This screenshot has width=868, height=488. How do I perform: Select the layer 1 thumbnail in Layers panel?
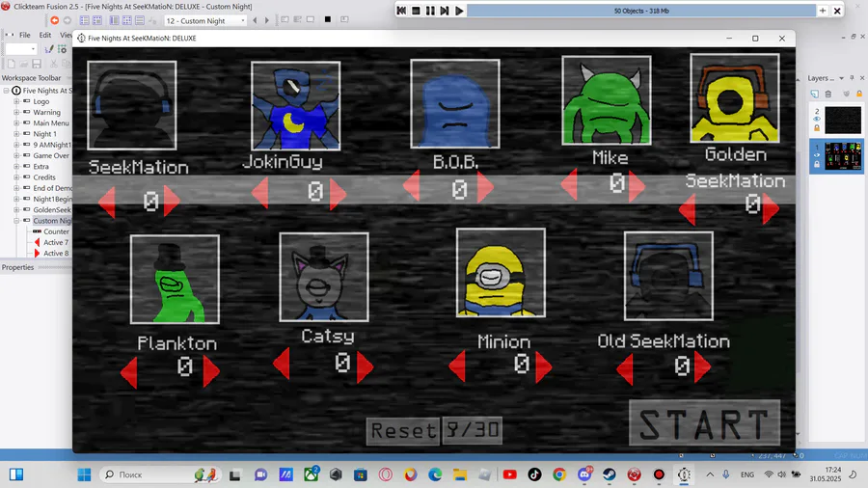(843, 156)
